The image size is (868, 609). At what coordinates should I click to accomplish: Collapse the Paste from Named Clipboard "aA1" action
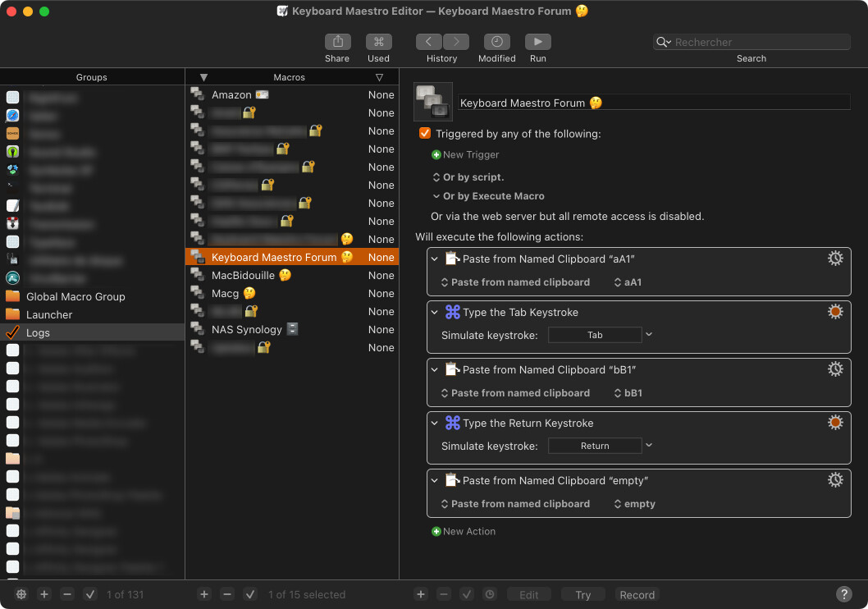[x=435, y=259]
